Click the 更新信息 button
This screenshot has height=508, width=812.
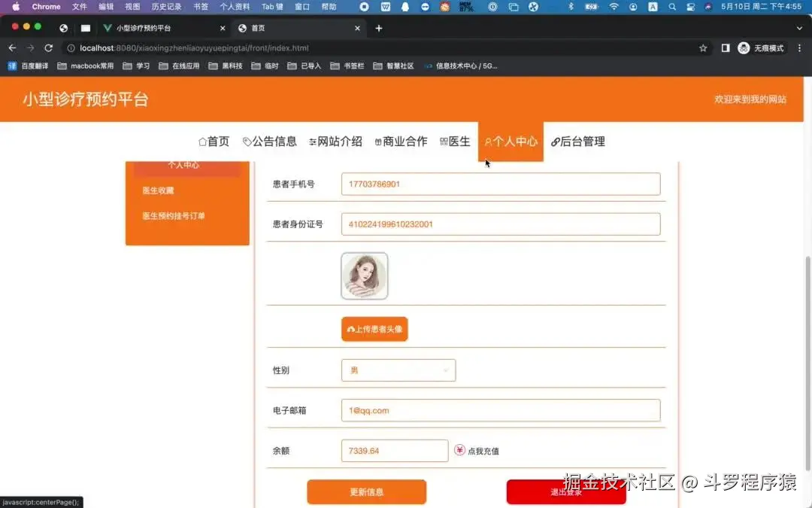coord(367,492)
